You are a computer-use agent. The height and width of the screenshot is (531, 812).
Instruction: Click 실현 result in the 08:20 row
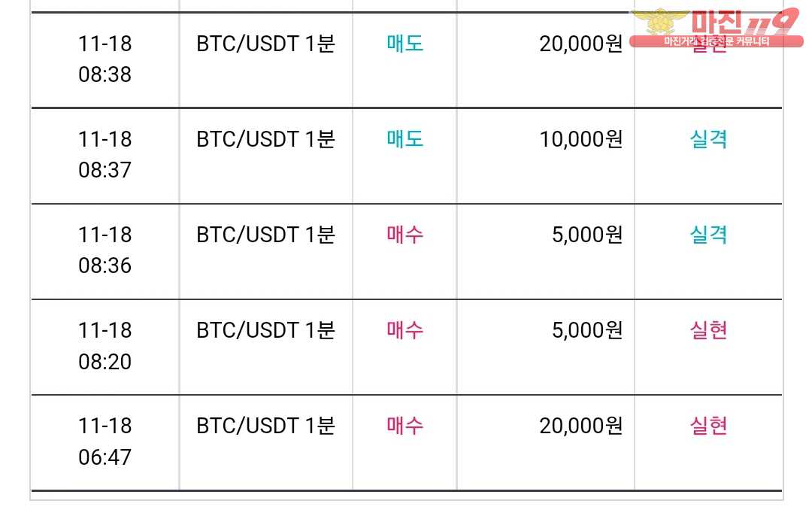(708, 330)
